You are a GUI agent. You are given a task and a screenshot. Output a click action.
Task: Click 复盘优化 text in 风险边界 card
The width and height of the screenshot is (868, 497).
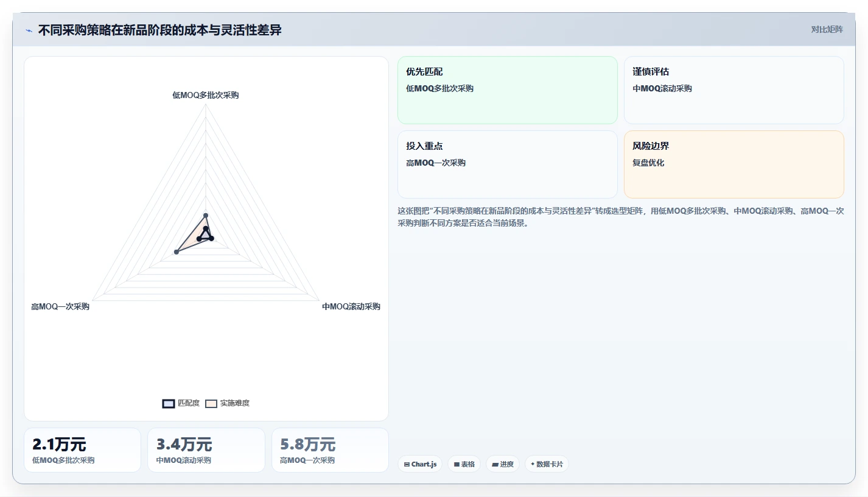[648, 163]
